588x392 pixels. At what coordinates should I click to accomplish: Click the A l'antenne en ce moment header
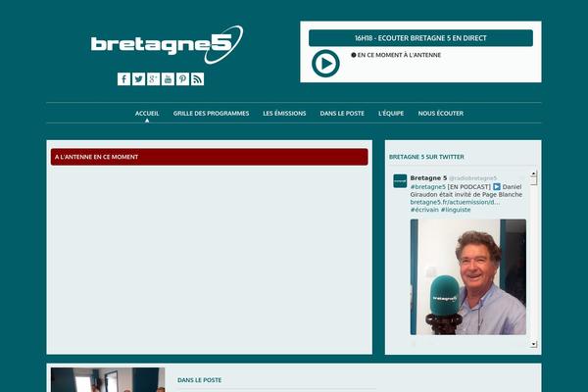pos(210,157)
